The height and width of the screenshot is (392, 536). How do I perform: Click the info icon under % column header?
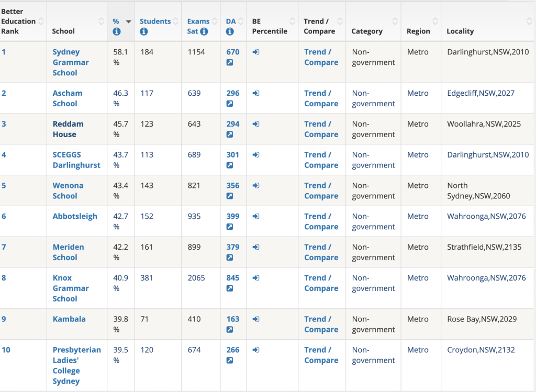117,31
